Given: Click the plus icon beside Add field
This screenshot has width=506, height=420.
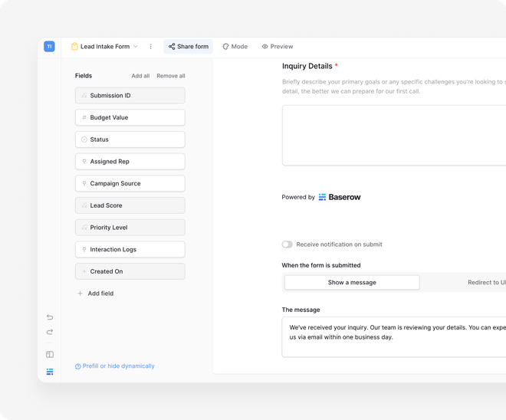Looking at the screenshot, I should pos(80,294).
